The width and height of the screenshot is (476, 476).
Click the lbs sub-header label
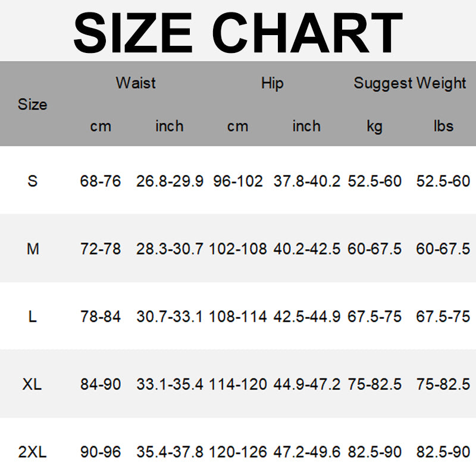point(443,126)
